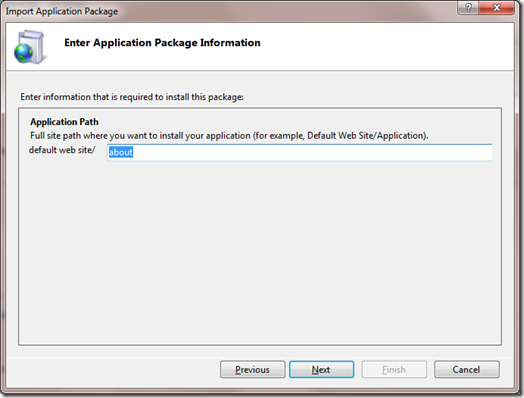Click the far right end of the path field
Image resolution: width=524 pixels, height=398 pixels.
pyautogui.click(x=485, y=153)
